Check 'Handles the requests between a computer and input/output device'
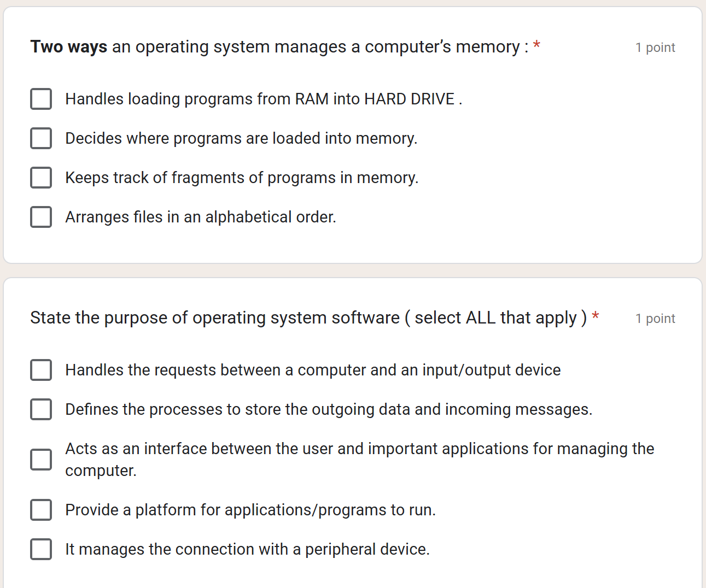Viewport: 706px width, 588px height. 41,370
